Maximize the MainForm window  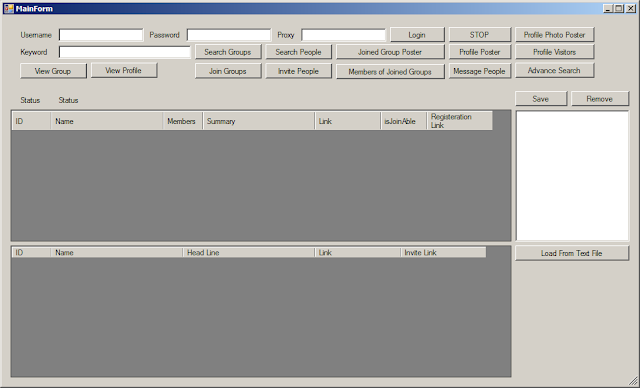pyautogui.click(x=619, y=9)
